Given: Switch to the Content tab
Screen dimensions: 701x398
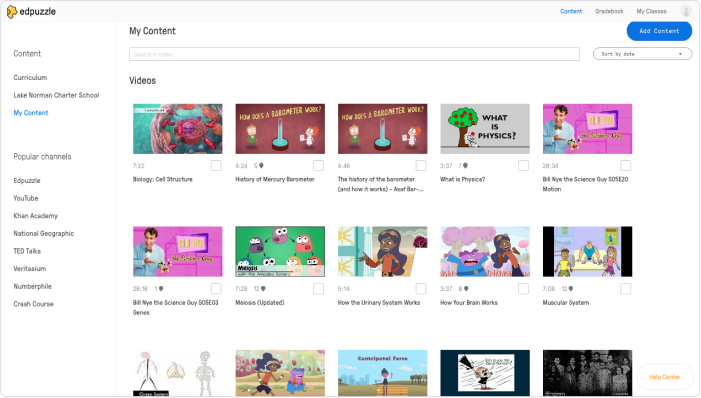Looking at the screenshot, I should [x=571, y=11].
